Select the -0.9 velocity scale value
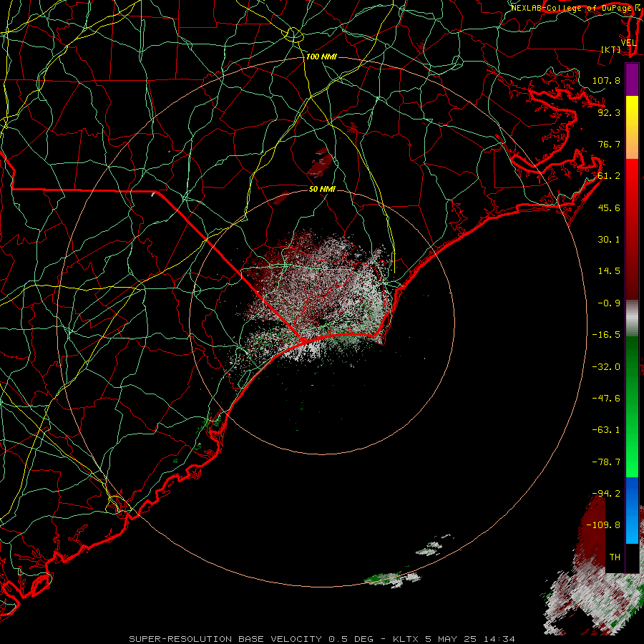Viewport: 644px width, 644px height. (x=609, y=303)
